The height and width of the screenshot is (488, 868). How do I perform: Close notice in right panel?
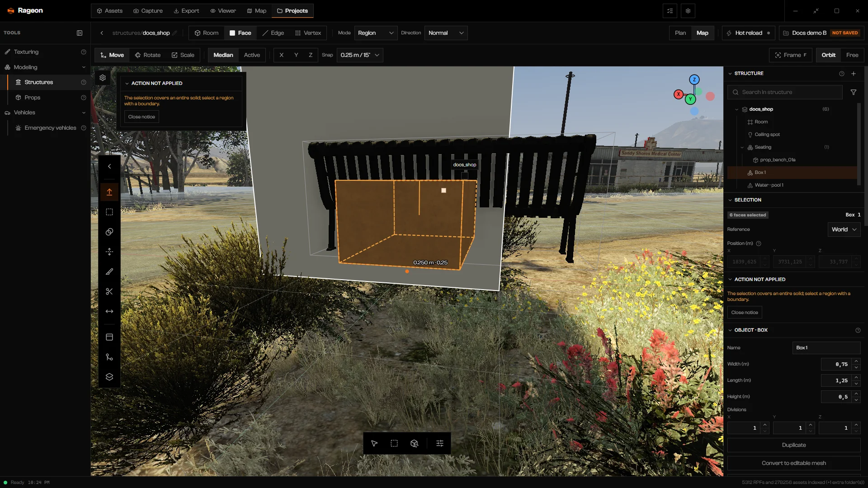tap(745, 313)
